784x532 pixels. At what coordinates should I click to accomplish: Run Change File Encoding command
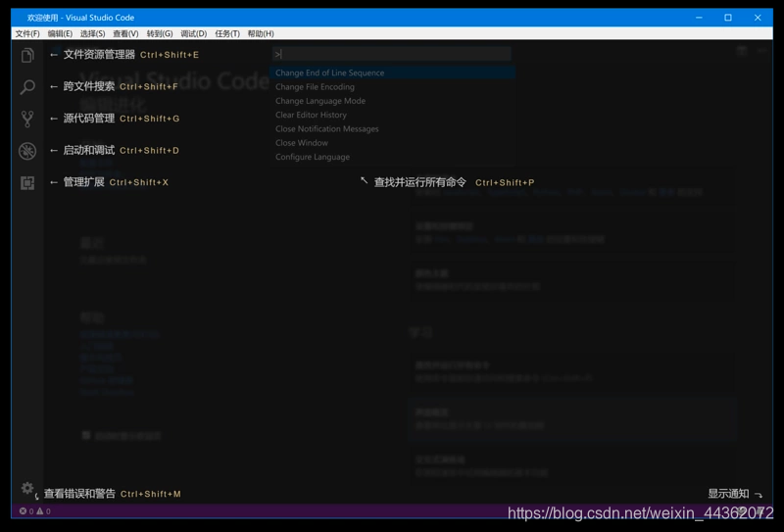(392, 86)
